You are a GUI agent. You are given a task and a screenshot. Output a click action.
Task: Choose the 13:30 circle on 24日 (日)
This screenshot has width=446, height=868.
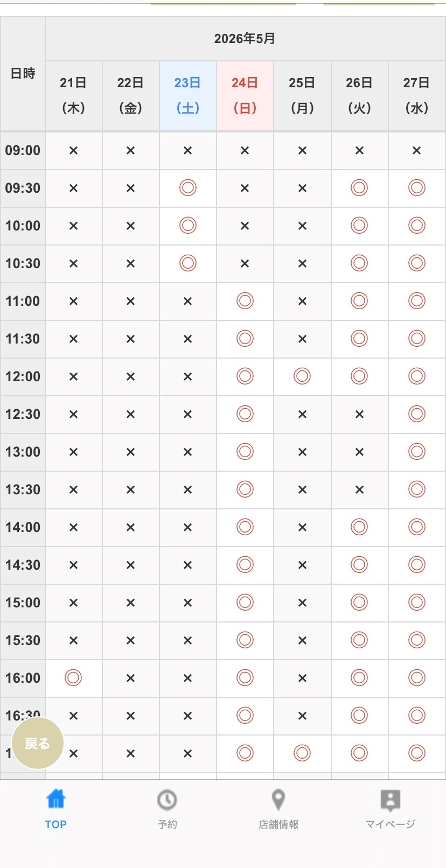245,489
